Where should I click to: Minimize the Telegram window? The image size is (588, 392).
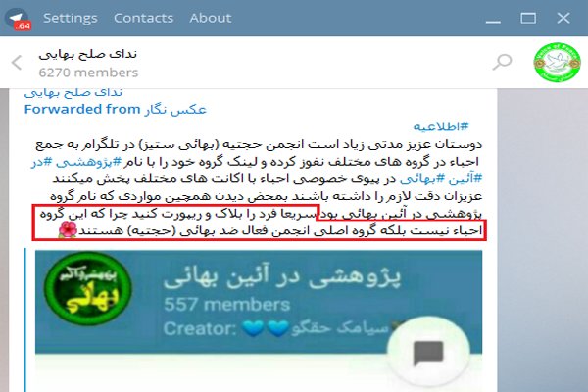click(493, 21)
